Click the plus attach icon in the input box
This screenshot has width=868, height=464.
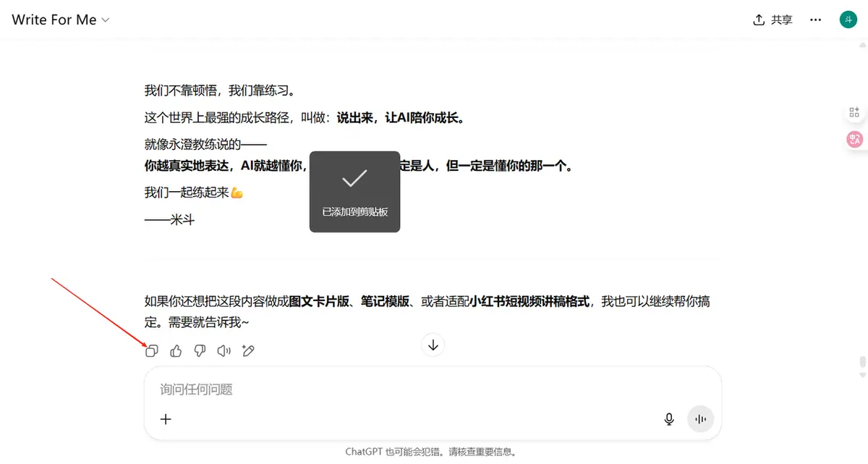pyautogui.click(x=166, y=418)
